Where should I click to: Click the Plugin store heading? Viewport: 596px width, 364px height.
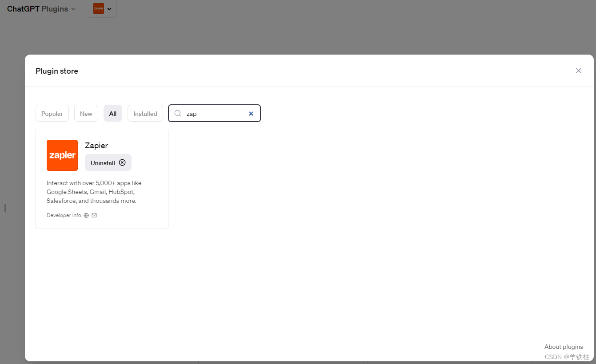click(57, 71)
